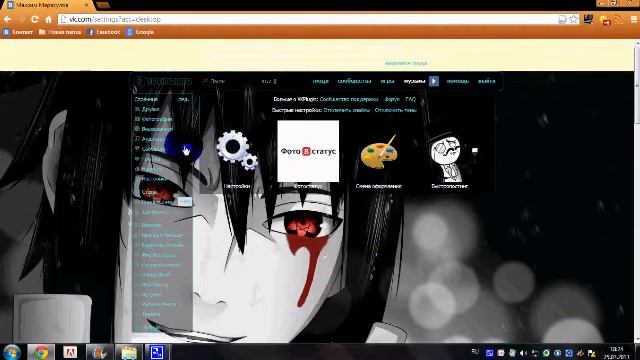Screen dimensions: 640x360
Task: Open the Chrome hamburger menu
Action: 634,19
